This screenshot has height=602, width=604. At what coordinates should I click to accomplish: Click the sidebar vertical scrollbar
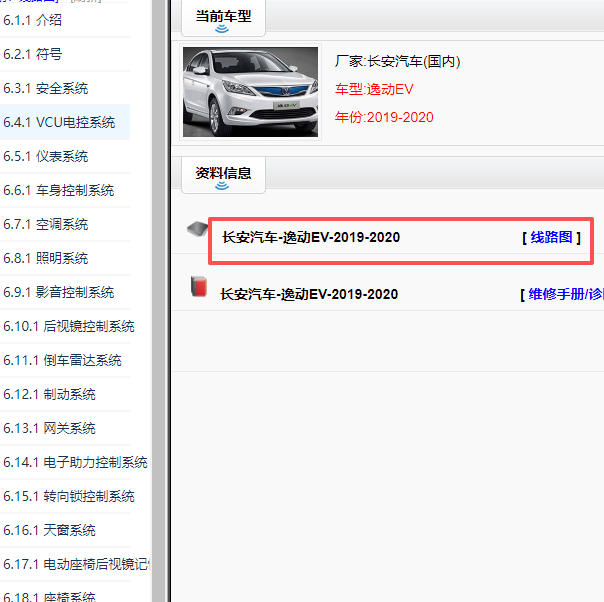click(157, 301)
